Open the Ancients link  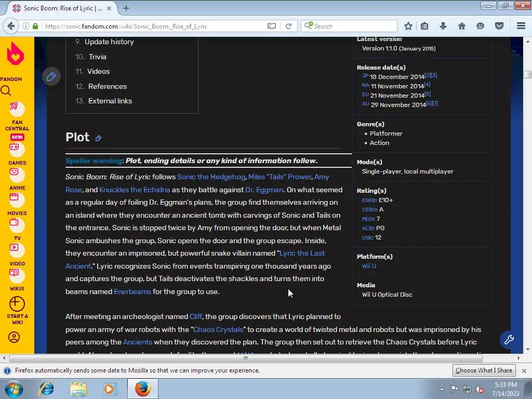pos(137,342)
